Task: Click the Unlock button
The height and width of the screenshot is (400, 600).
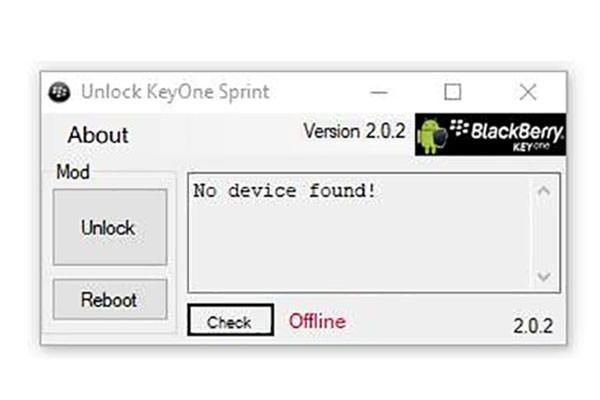Action: click(x=110, y=227)
